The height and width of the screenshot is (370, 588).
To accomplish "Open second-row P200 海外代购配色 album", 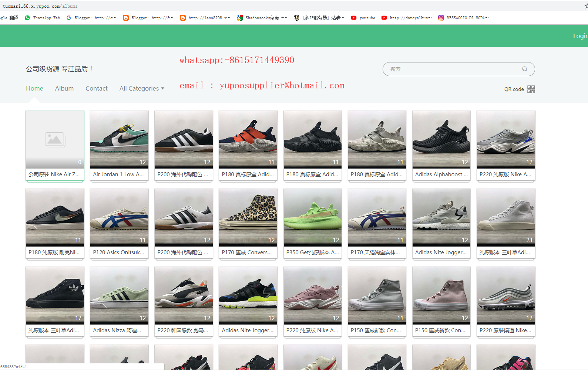I will tap(184, 224).
